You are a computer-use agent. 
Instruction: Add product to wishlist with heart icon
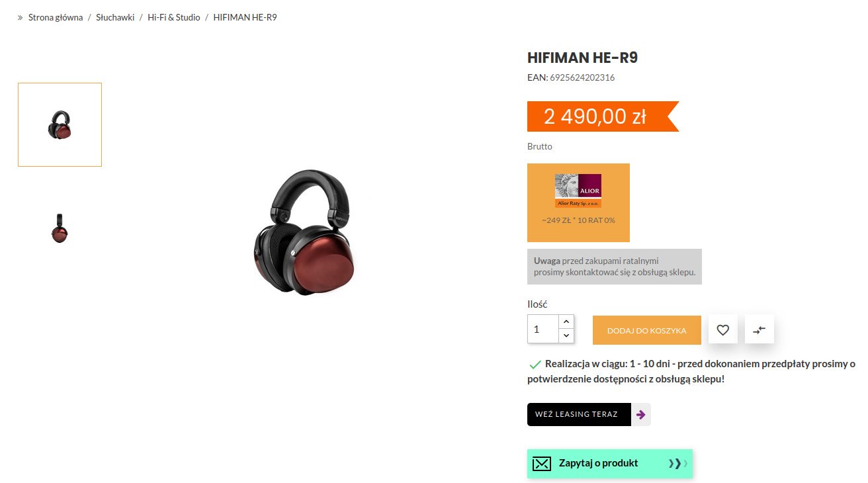(x=723, y=329)
